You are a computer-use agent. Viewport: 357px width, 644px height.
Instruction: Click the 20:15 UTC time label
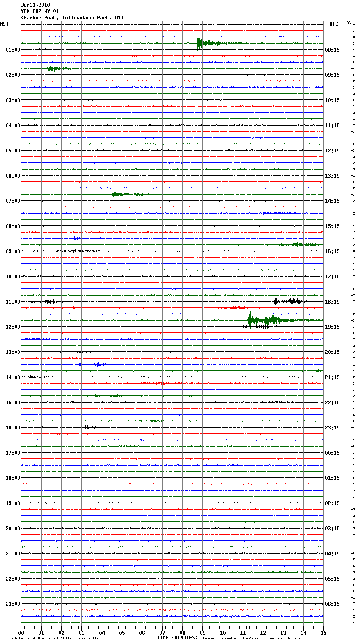point(332,352)
